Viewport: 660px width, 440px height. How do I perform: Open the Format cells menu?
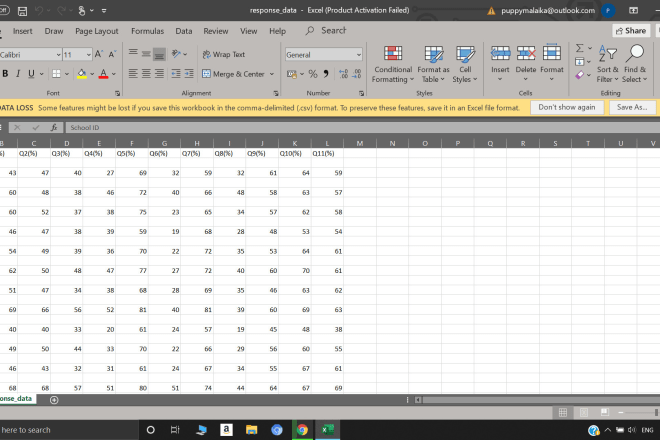point(552,64)
